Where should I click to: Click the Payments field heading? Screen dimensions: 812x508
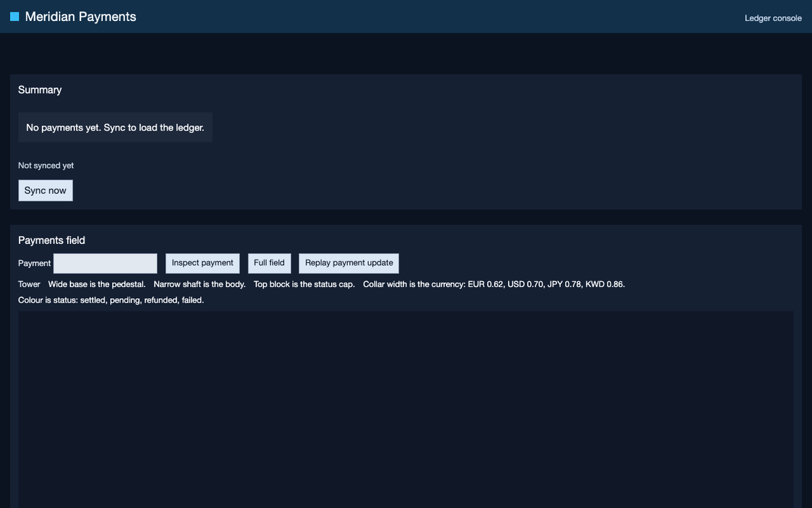51,240
